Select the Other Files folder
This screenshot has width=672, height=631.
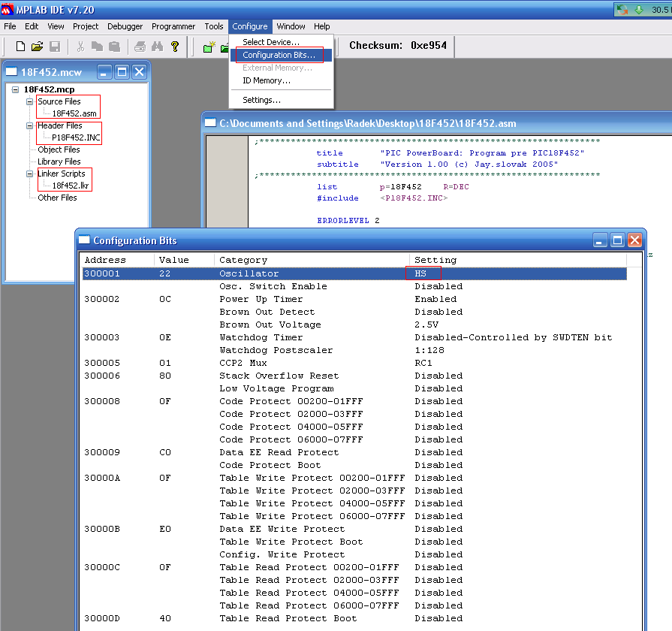(57, 198)
